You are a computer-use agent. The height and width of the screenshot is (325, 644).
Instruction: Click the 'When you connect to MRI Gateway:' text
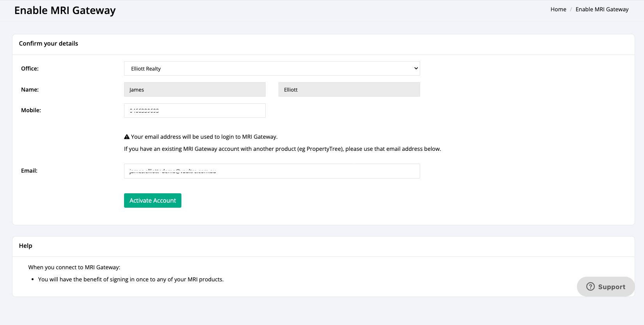[x=74, y=267]
